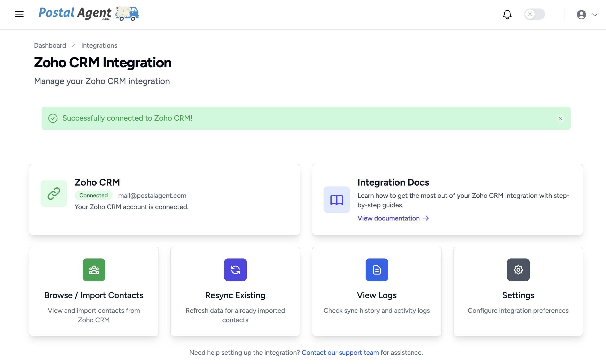Image resolution: width=606 pixels, height=364 pixels.
Task: Select the Resync Existing card title
Action: [x=235, y=295]
